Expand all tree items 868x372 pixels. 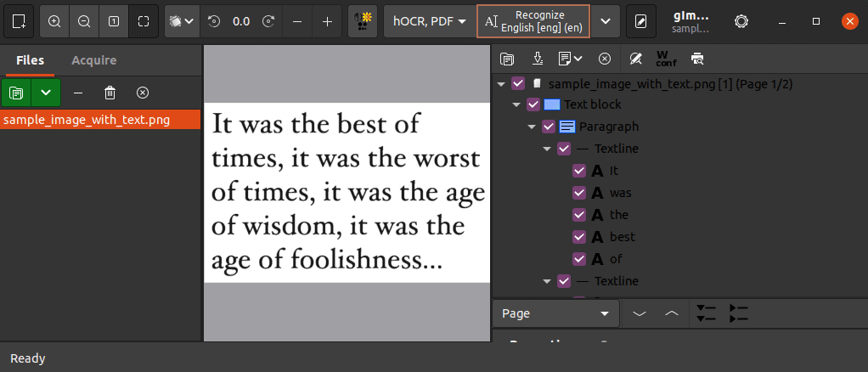click(x=706, y=314)
